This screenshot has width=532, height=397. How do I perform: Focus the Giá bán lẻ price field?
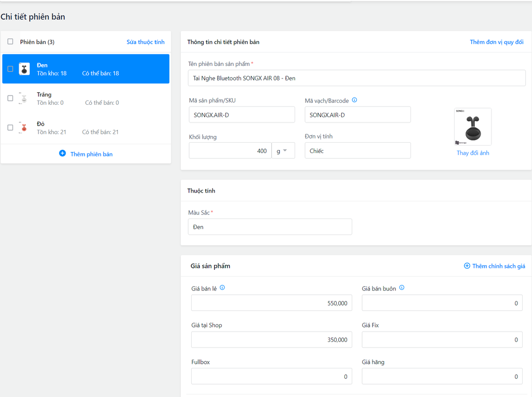pyautogui.click(x=271, y=303)
